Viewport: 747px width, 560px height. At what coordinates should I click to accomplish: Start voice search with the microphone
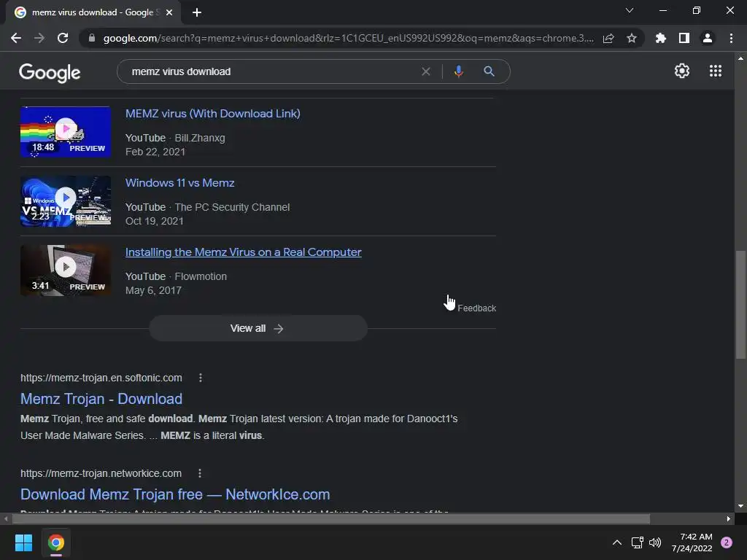[x=458, y=71]
